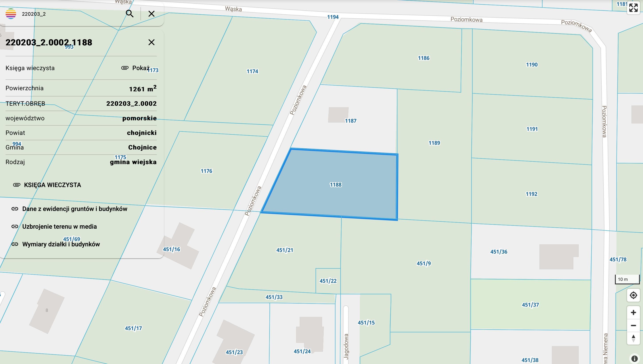Select parcel 451/24 on the map
The width and height of the screenshot is (643, 364).
coord(302,351)
